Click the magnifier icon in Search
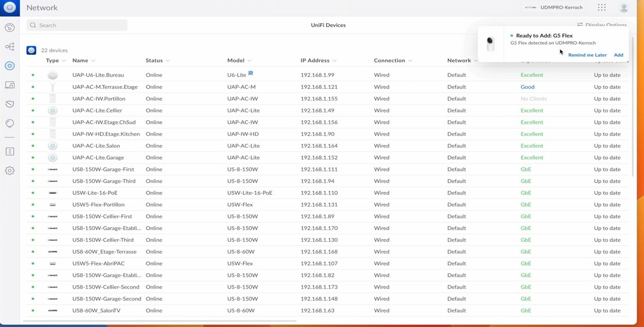This screenshot has height=327, width=644. click(x=33, y=25)
